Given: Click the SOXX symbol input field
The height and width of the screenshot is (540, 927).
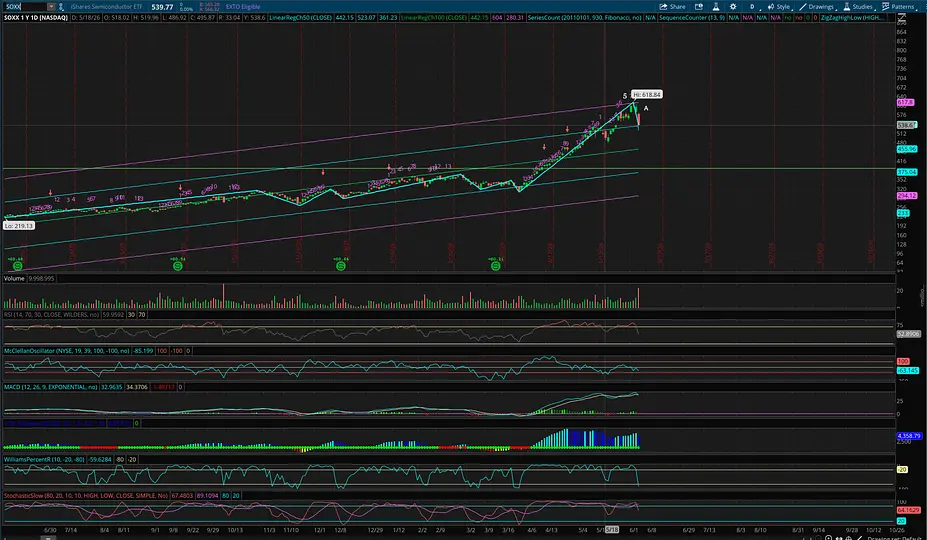Looking at the screenshot, I should [25, 7].
